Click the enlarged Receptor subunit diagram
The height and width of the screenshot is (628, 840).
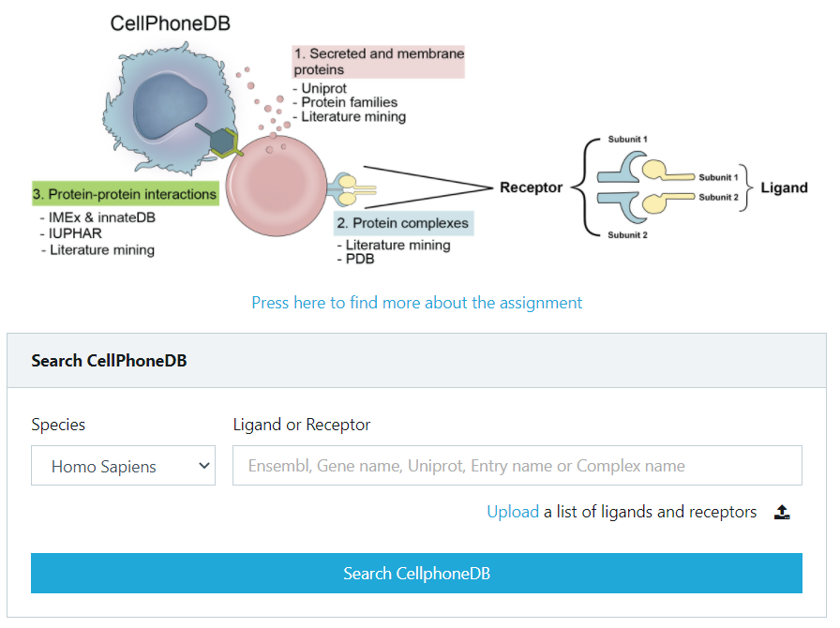click(646, 187)
